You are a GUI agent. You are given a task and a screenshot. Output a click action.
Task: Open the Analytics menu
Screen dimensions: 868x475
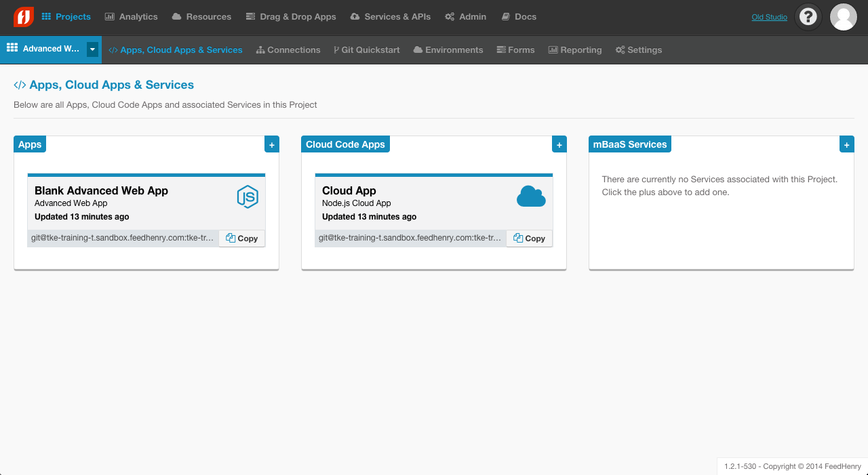[131, 16]
